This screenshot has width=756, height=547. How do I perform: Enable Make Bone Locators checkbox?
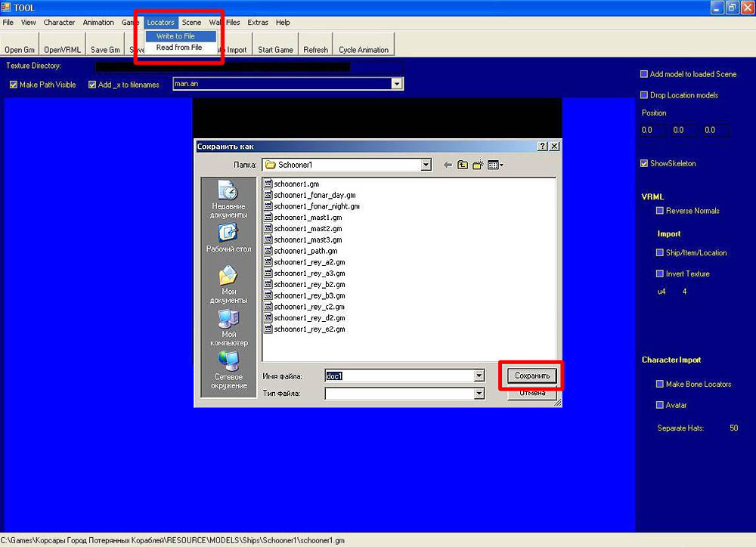click(659, 384)
